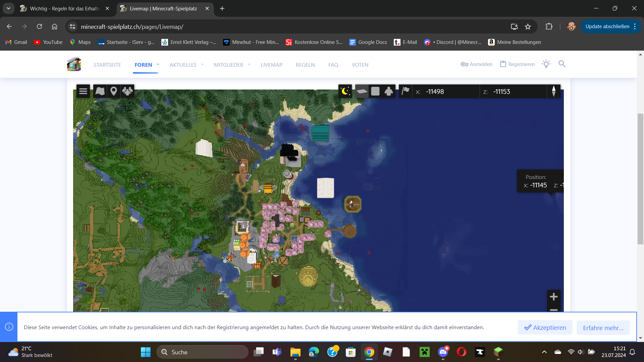Click the flag position icon
Screen dimensions: 644x362
[406, 91]
